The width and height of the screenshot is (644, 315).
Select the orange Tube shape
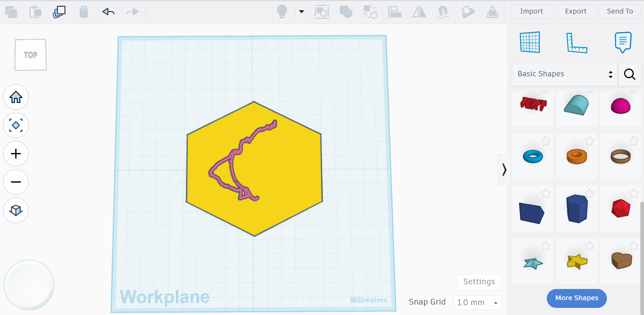(x=577, y=156)
